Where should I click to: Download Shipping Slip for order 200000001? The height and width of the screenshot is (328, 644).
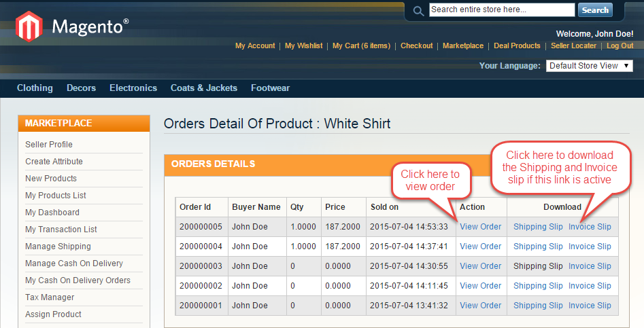pyautogui.click(x=538, y=306)
